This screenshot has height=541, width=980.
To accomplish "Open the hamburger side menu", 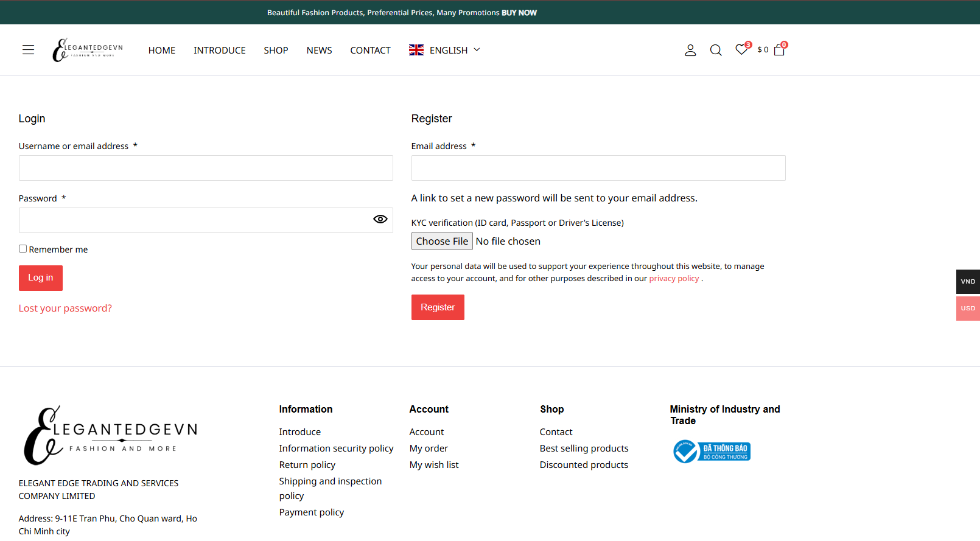I will tap(28, 50).
